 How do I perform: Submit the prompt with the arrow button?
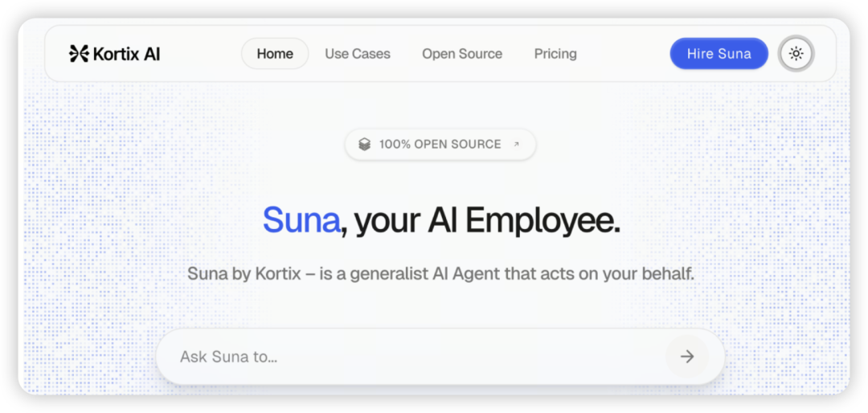tap(687, 357)
